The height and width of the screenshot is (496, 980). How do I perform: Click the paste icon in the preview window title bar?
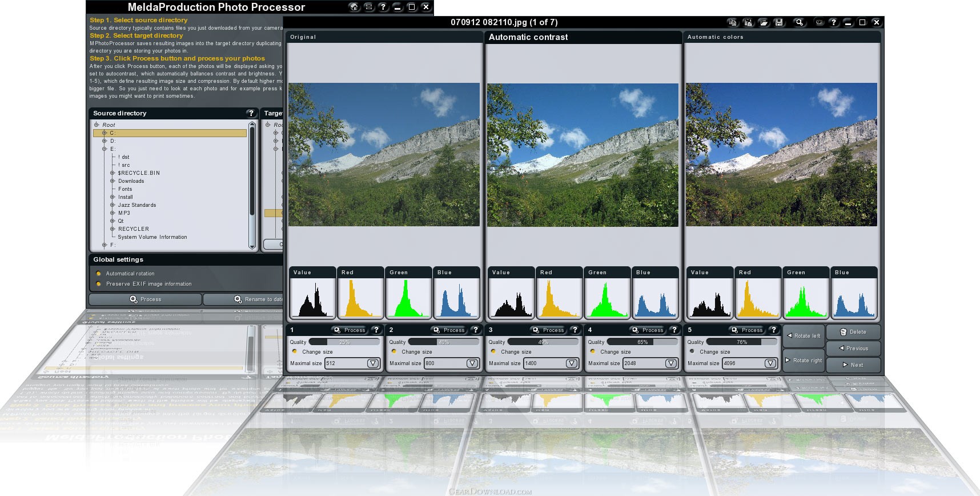[748, 22]
